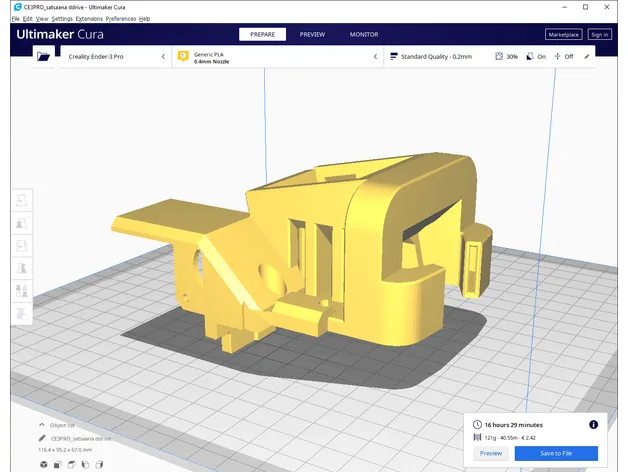Toggle the support setting showing On
This screenshot has width=628, height=472.
(534, 57)
